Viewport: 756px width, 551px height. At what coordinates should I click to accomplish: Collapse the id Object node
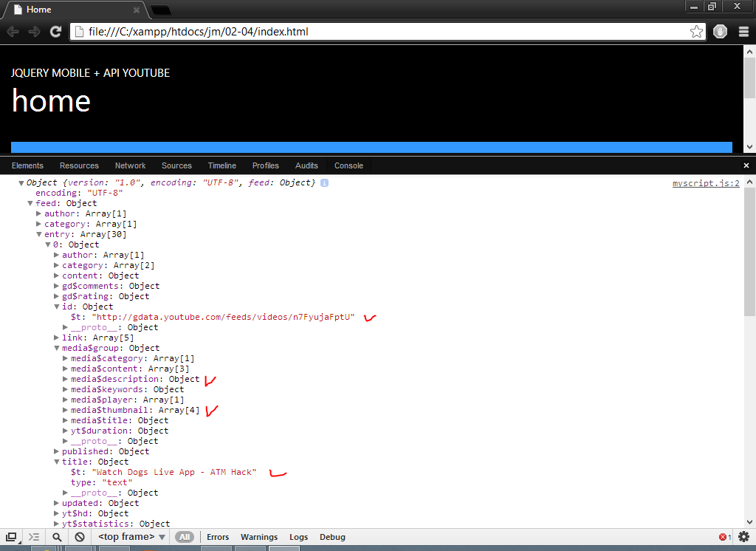pos(56,307)
